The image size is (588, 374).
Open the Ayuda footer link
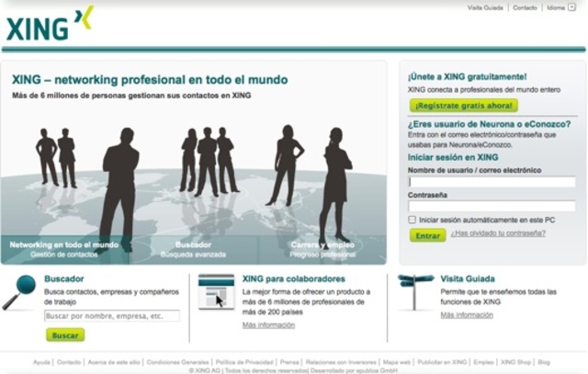click(x=41, y=362)
